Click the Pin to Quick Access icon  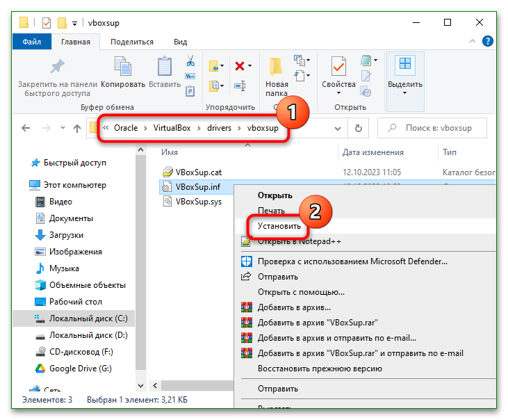pyautogui.click(x=58, y=67)
